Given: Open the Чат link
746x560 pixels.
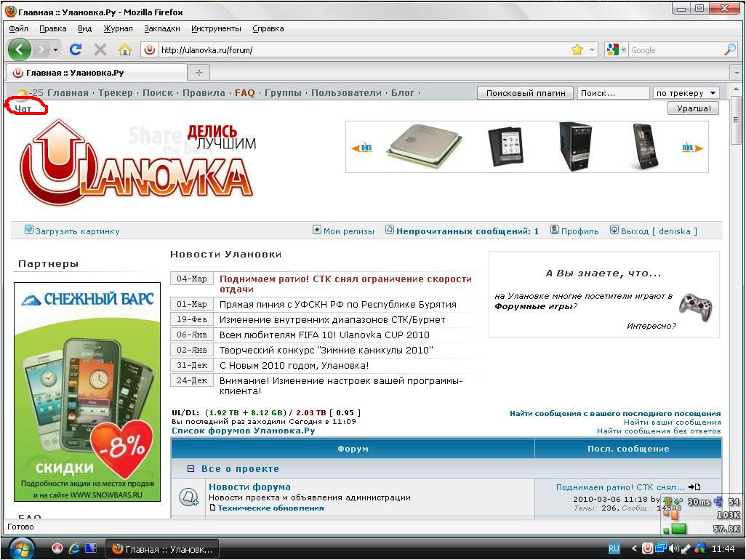Looking at the screenshot, I should [x=23, y=108].
